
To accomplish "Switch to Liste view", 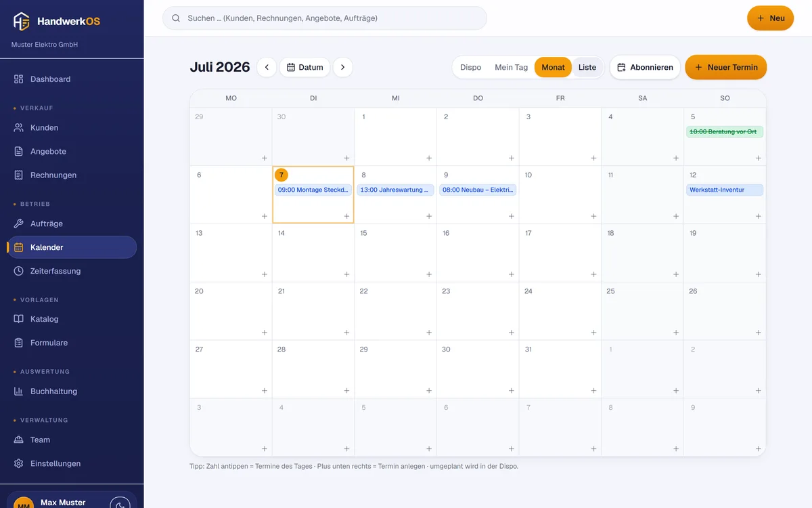I will click(587, 67).
